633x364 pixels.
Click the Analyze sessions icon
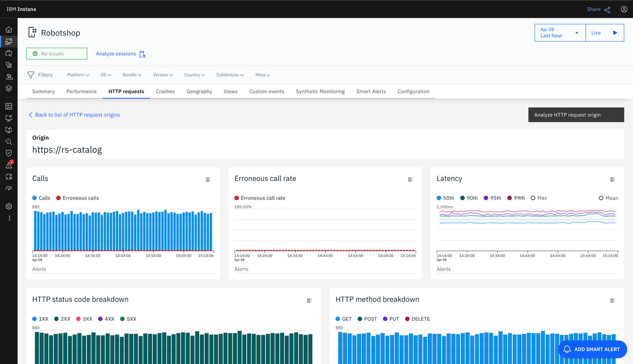tap(142, 54)
